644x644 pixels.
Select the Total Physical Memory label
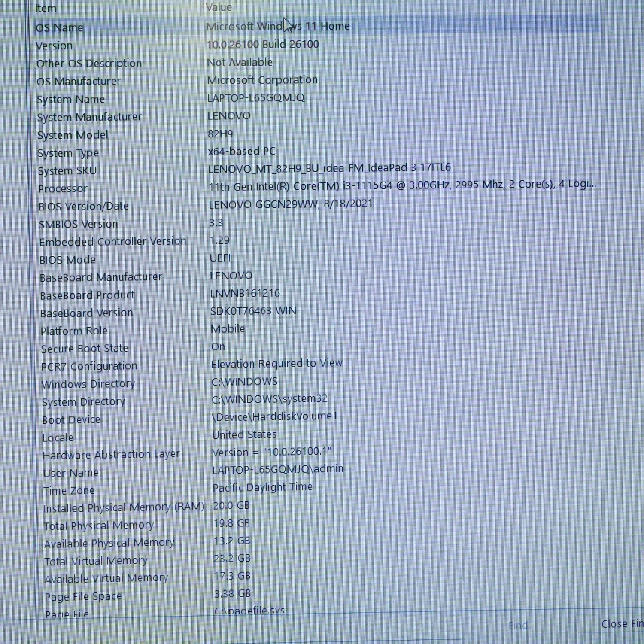point(99,526)
